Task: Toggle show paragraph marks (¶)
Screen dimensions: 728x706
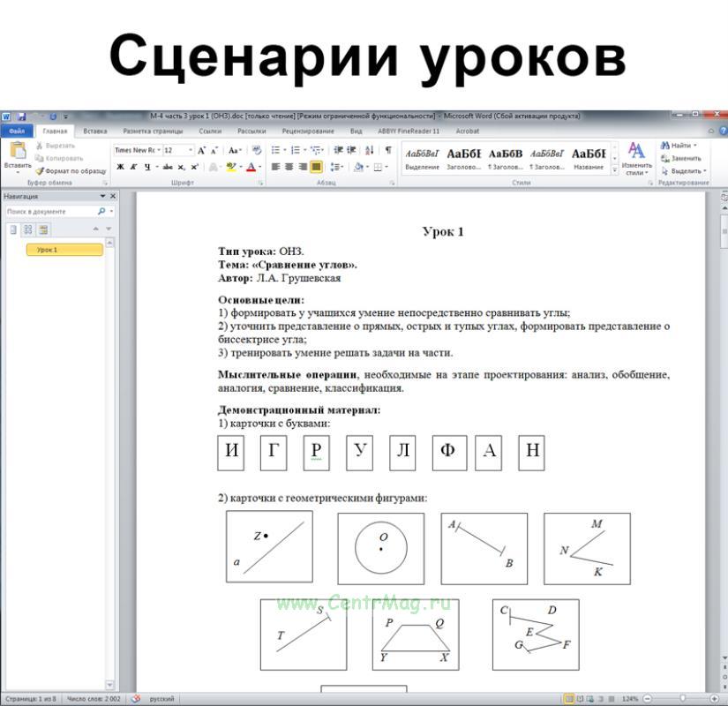Action: (x=388, y=150)
